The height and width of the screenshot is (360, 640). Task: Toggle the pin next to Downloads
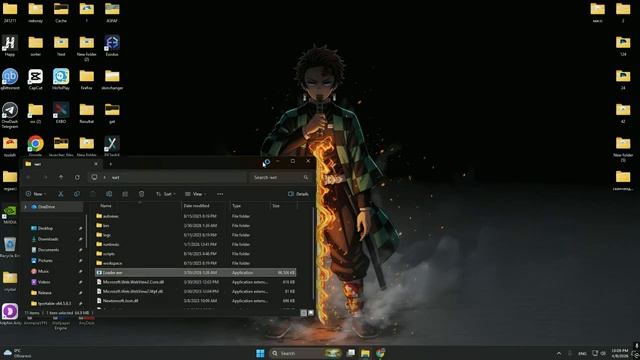[80, 239]
